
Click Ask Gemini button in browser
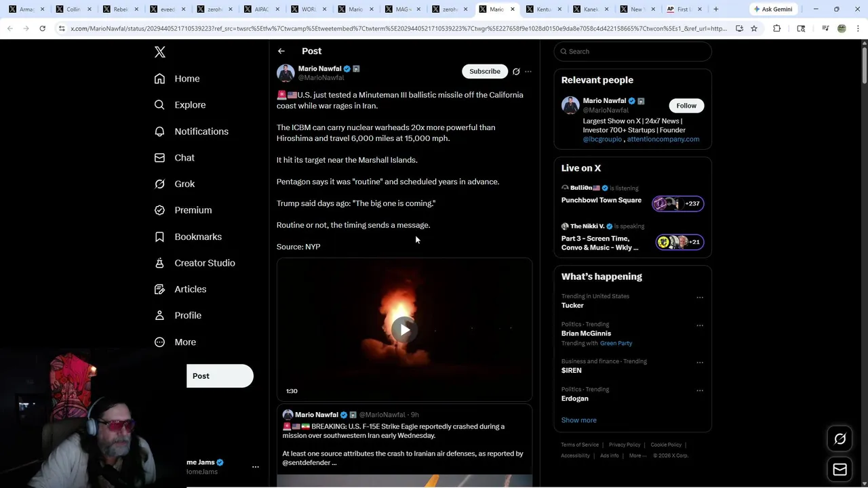(x=772, y=9)
